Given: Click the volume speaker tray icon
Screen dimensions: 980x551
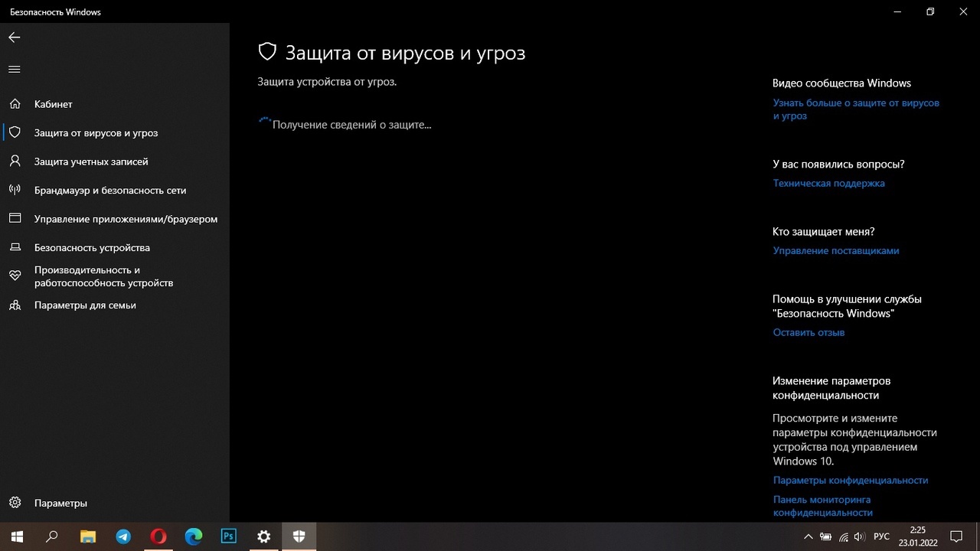Looking at the screenshot, I should (860, 537).
